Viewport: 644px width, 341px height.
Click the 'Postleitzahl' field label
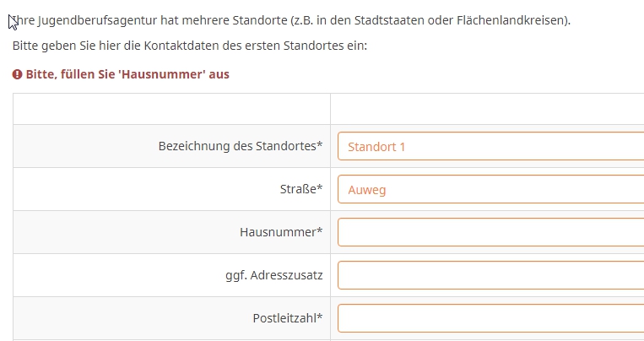point(284,318)
